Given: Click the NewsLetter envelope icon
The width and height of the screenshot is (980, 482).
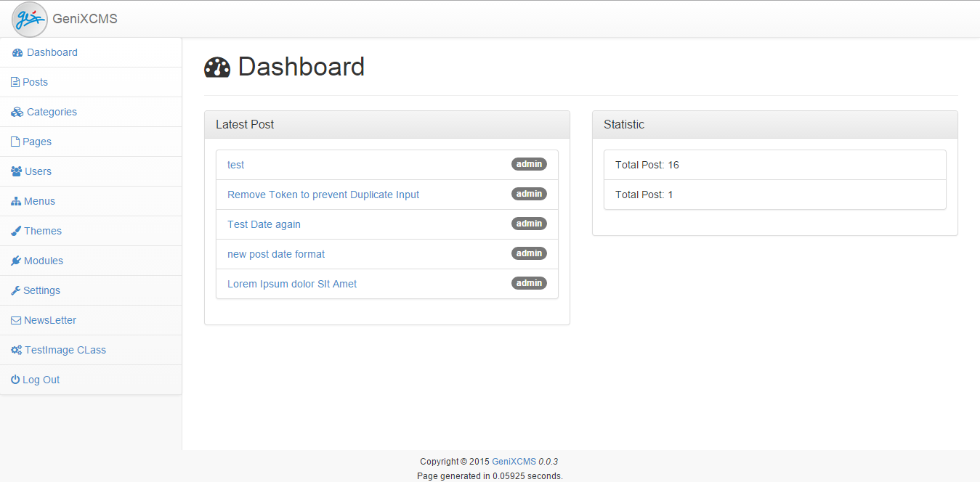Looking at the screenshot, I should 14,319.
